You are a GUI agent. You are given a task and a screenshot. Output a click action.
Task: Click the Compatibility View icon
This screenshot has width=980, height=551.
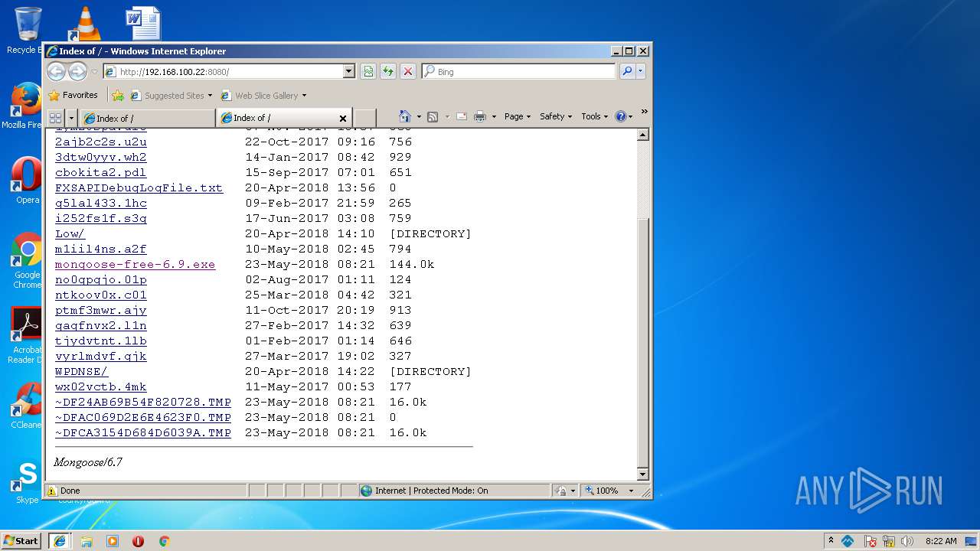pos(368,71)
